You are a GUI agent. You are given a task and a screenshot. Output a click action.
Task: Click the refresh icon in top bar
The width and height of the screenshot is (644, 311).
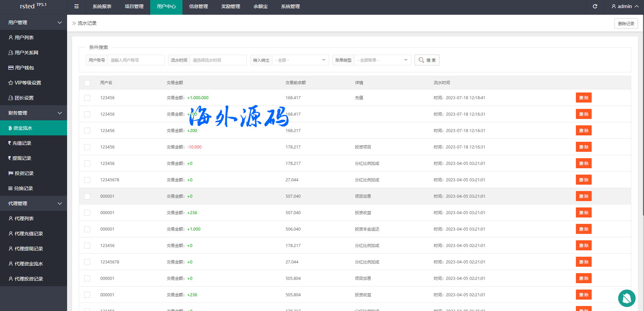point(595,6)
